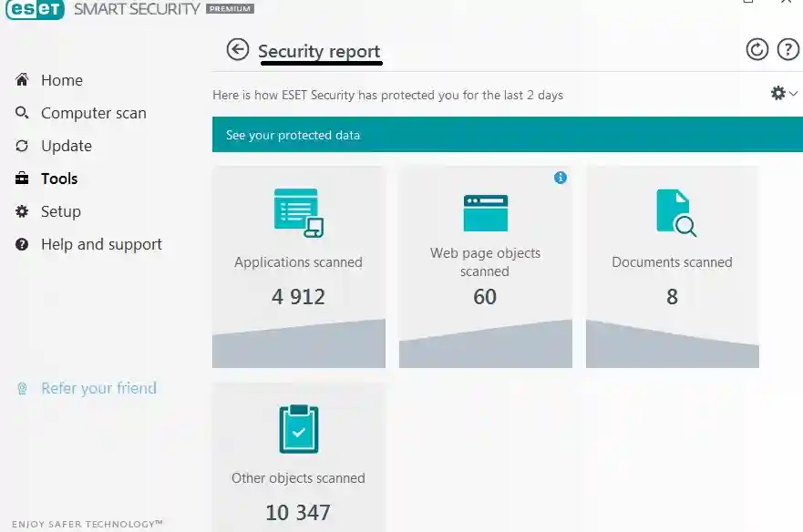The image size is (803, 532).
Task: Expand the chevron next to the gear
Action: (x=792, y=94)
